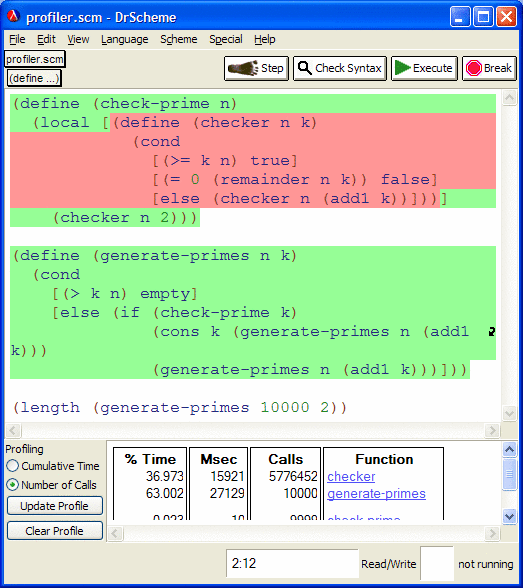Open the File menu
The image size is (523, 588).
coord(17,39)
